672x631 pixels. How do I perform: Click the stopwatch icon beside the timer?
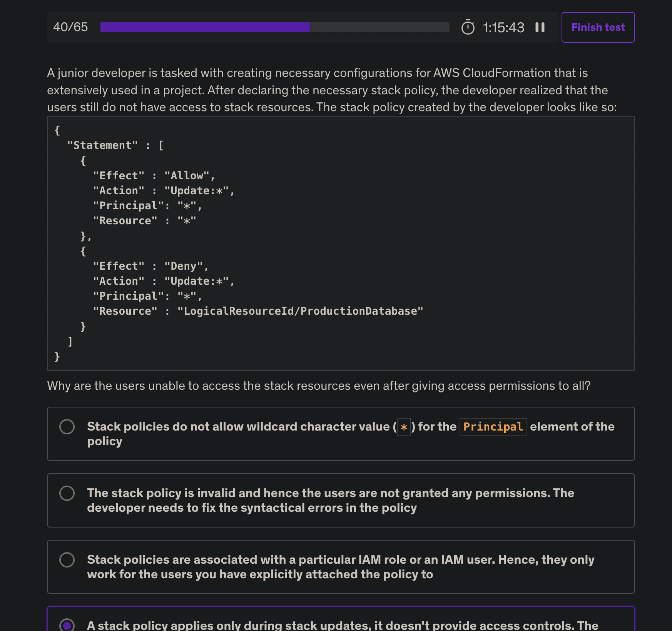point(468,27)
